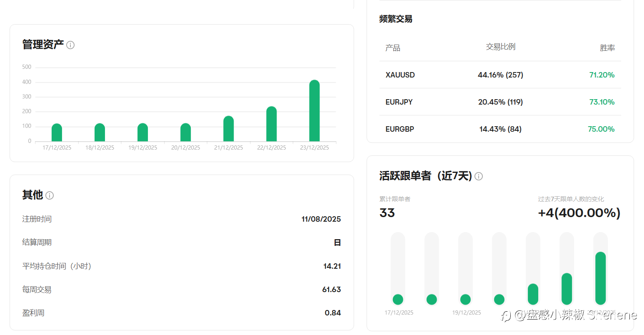Click the 71.20% win rate value
The image size is (644, 335).
coord(602,75)
